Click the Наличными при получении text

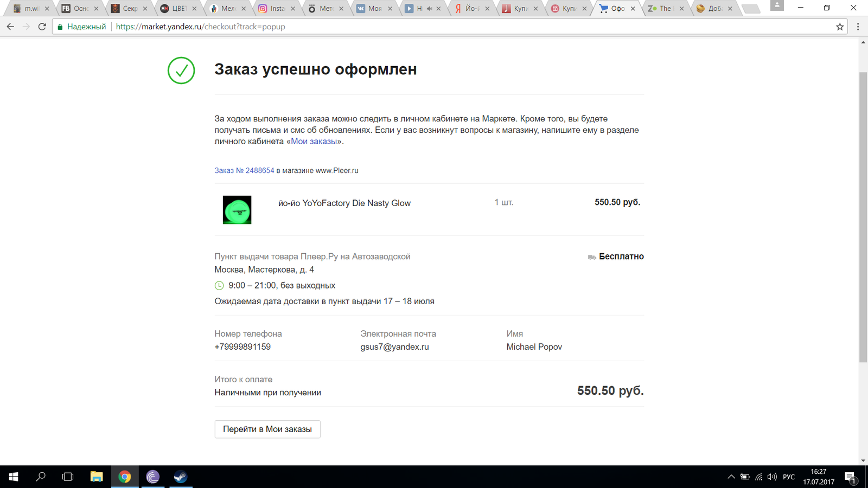point(267,393)
